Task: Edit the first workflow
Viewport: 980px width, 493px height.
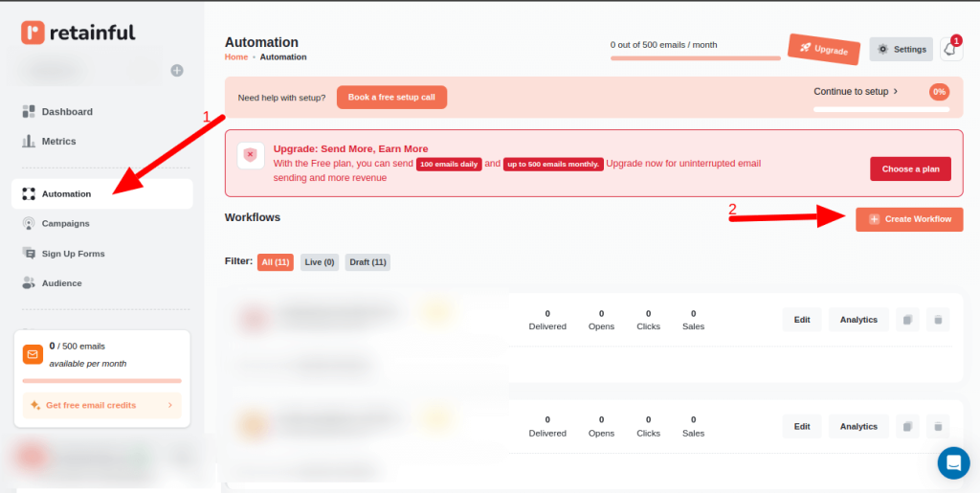Action: [802, 320]
